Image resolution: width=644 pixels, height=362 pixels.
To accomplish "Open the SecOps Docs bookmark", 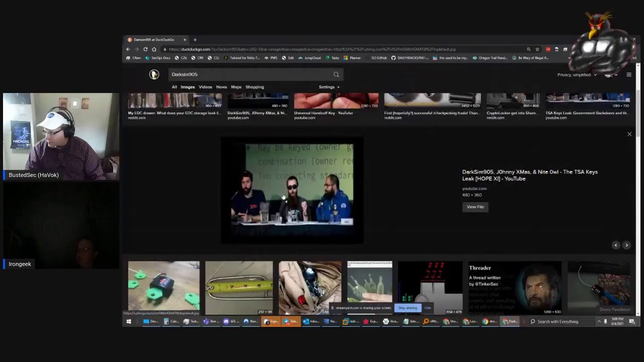I will [x=157, y=58].
